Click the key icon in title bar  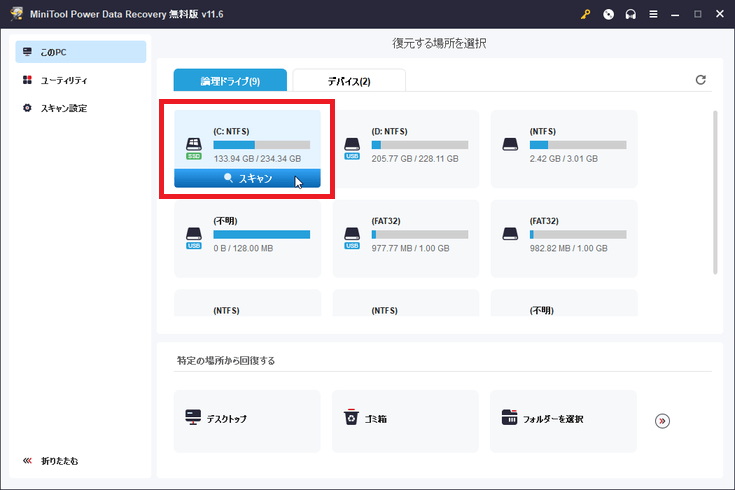pyautogui.click(x=586, y=14)
